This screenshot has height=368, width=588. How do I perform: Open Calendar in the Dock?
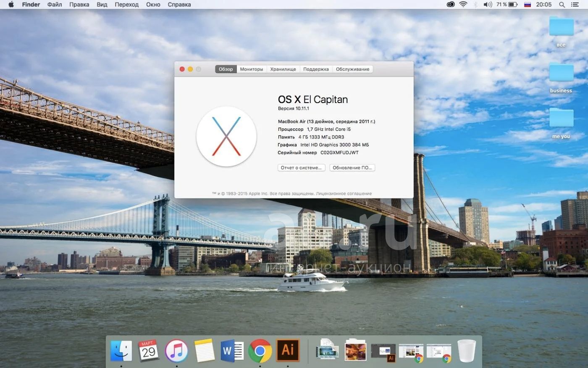tap(149, 351)
